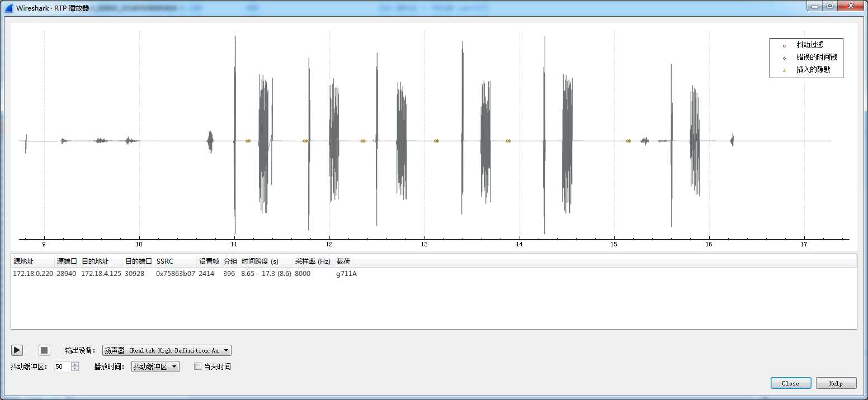Click time span 8.65 - 17.3 (8.6) cell

click(266, 274)
